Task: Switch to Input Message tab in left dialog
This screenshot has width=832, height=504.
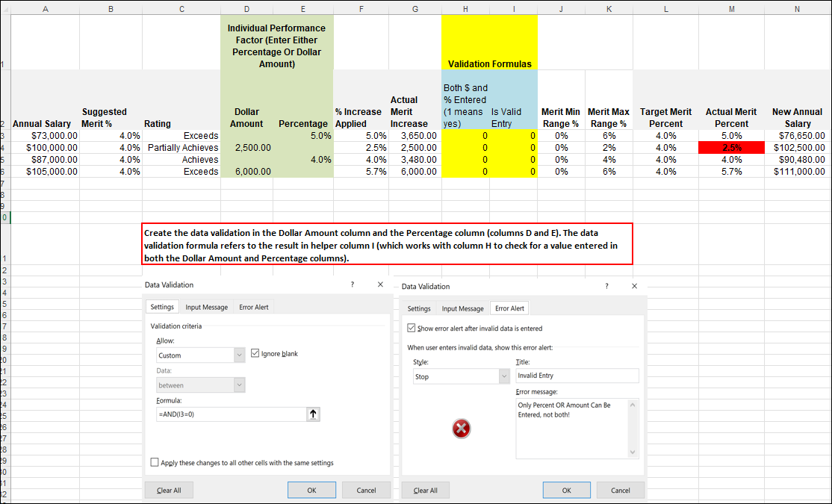Action: pyautogui.click(x=206, y=307)
